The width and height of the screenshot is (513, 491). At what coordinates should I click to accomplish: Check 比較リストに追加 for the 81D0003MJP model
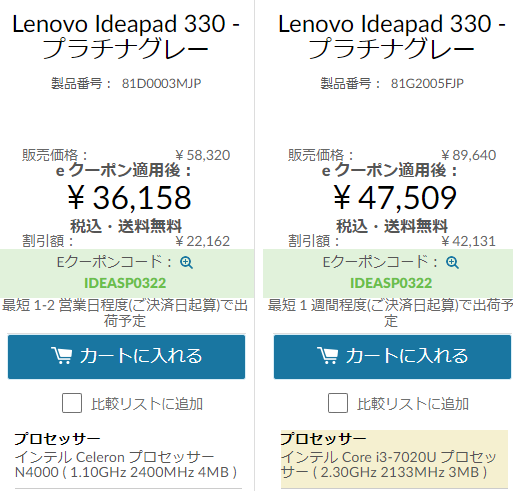click(72, 403)
